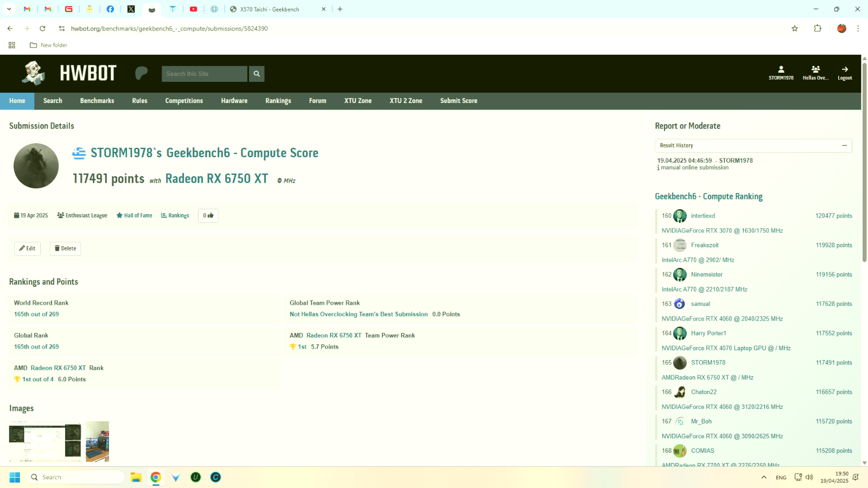Click the search magnifier button in header
Image resolution: width=868 pixels, height=488 pixels.
[257, 74]
